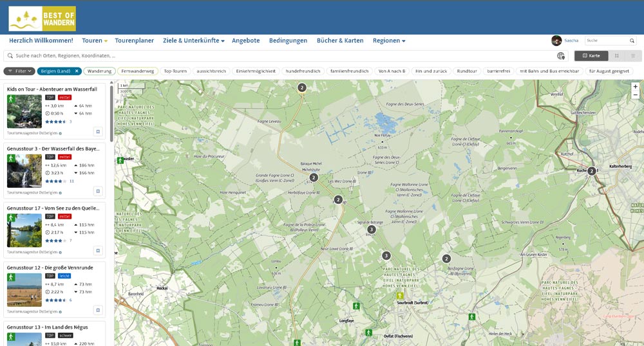The width and height of the screenshot is (644, 346).
Task: Open Genusstour 3 - Der Wasserfall des Baye...
Action: point(53,149)
